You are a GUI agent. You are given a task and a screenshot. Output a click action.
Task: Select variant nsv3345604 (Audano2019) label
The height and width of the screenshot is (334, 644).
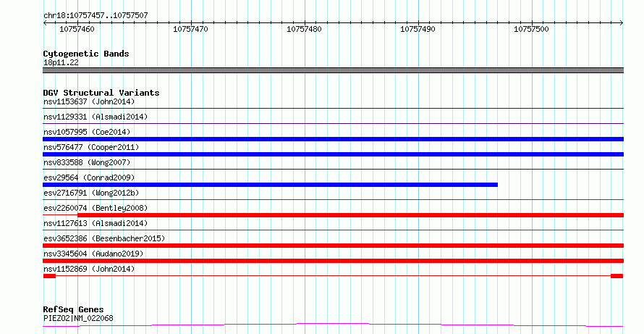click(x=93, y=254)
